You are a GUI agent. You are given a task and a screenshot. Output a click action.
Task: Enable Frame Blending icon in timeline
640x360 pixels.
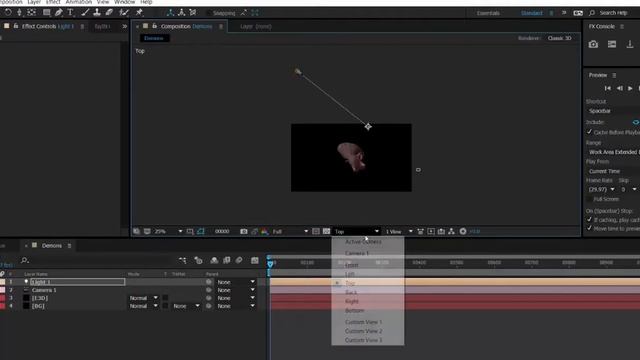click(227, 260)
